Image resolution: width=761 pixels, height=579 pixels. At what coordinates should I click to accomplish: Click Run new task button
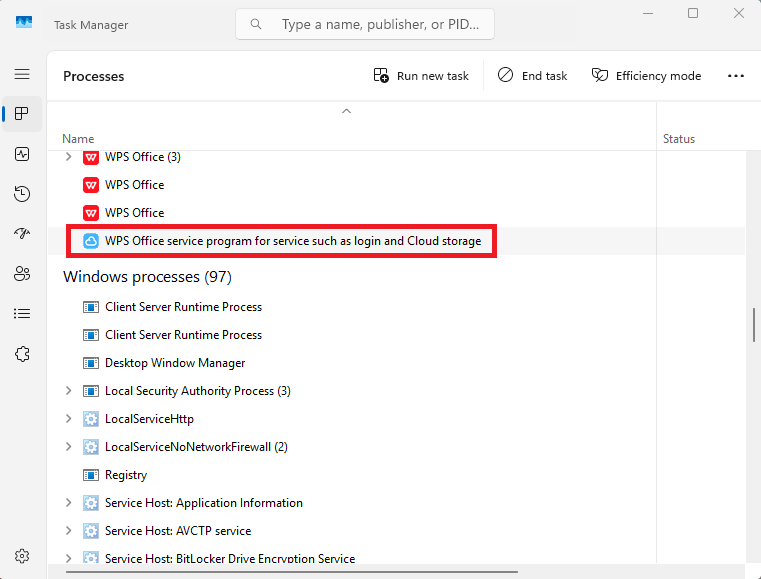[421, 76]
